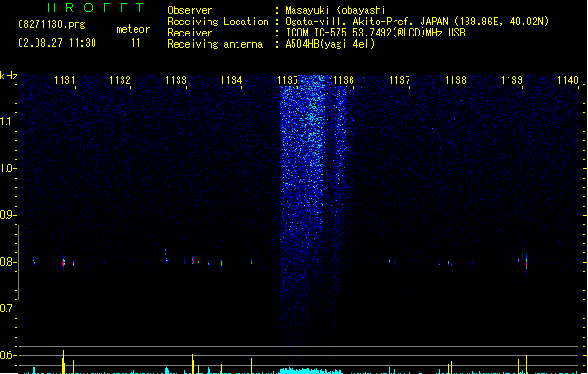Screen dimensions: 588x374
Task: Click the kHz axis unit label
Action: coord(8,76)
